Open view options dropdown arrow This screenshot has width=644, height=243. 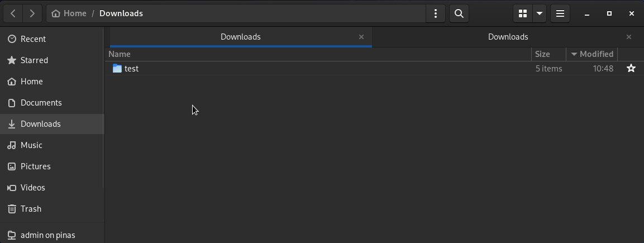[x=540, y=13]
